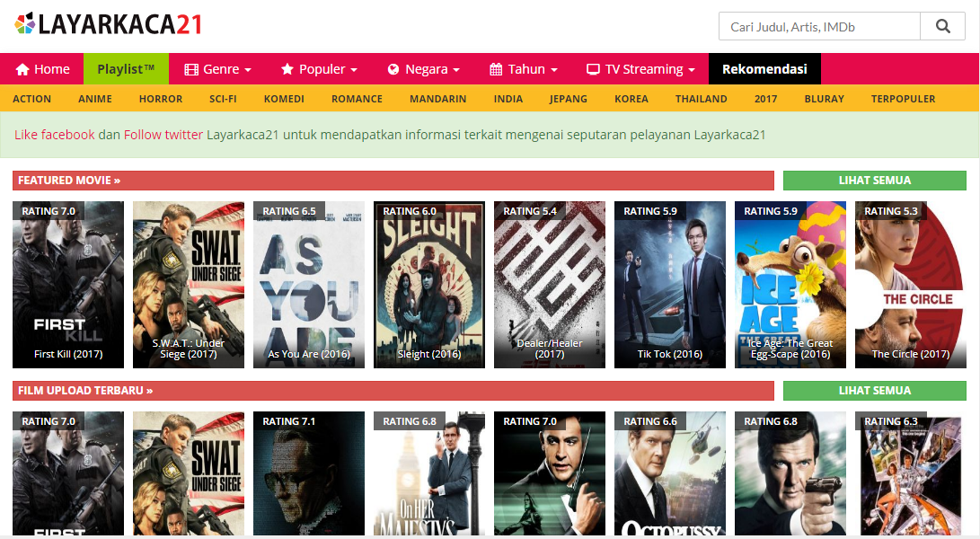Screen dimensions: 980x539
Task: Expand the Negara dropdown arrow
Action: 456,70
